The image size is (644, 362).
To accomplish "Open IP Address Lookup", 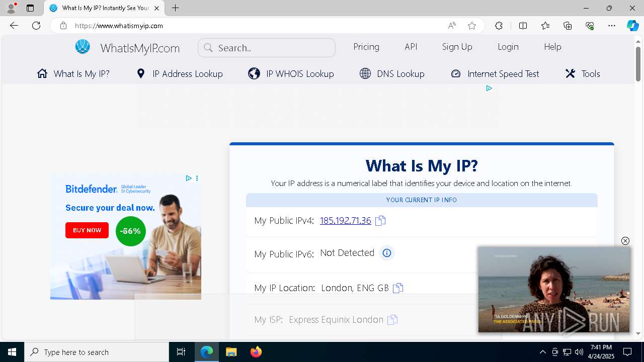I will [x=180, y=74].
